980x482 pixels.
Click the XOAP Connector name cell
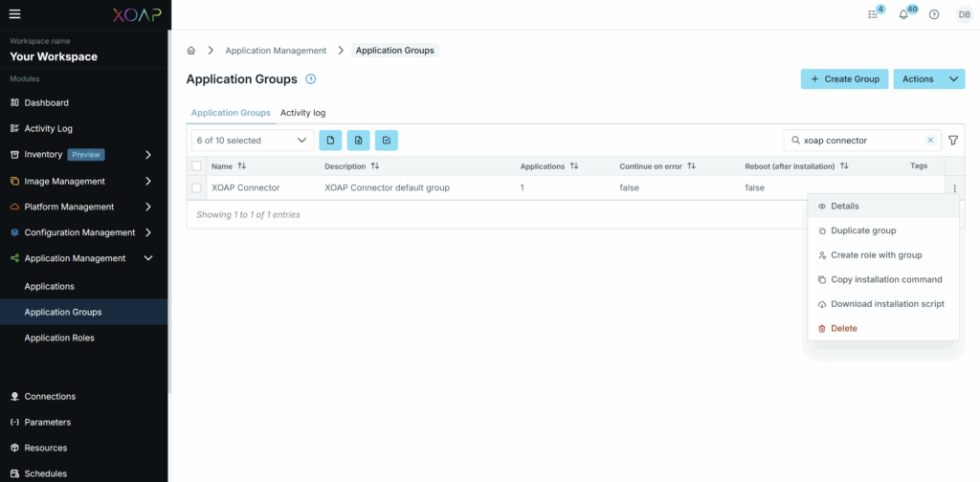(x=246, y=188)
